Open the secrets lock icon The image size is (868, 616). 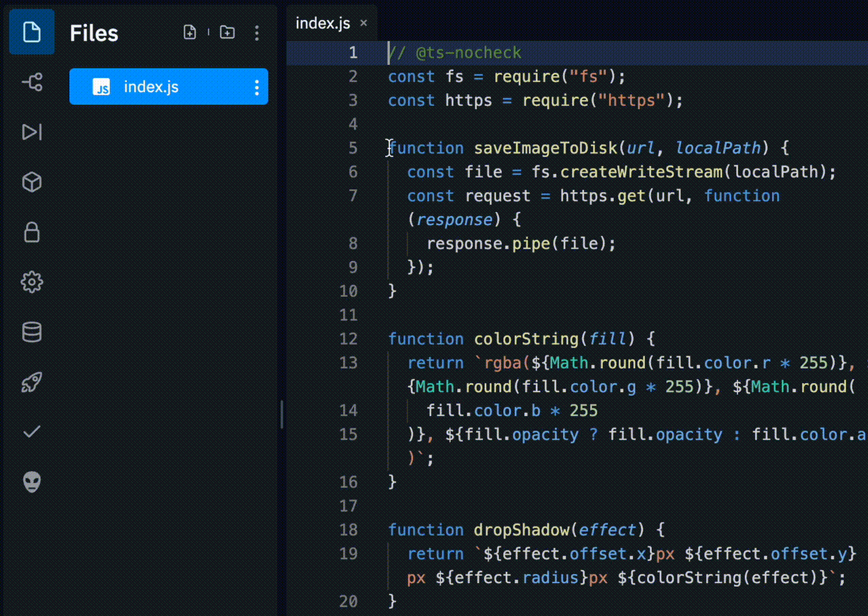click(x=32, y=232)
